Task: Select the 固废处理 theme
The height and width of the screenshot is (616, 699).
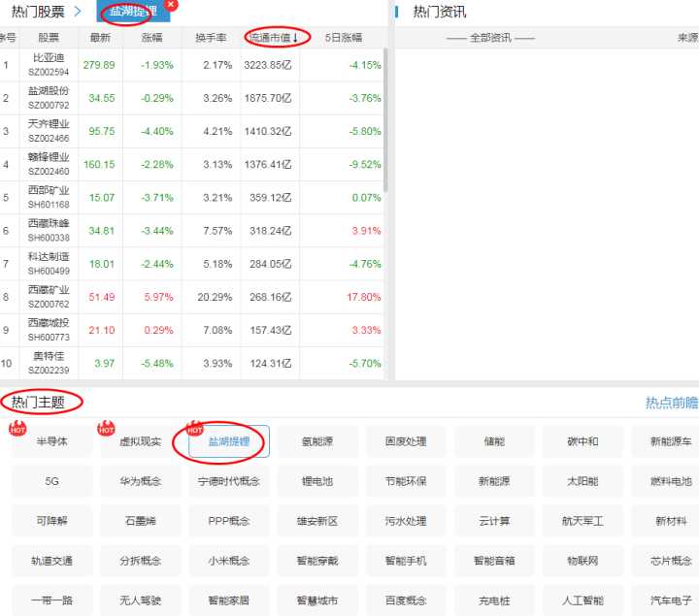Action: pos(406,441)
